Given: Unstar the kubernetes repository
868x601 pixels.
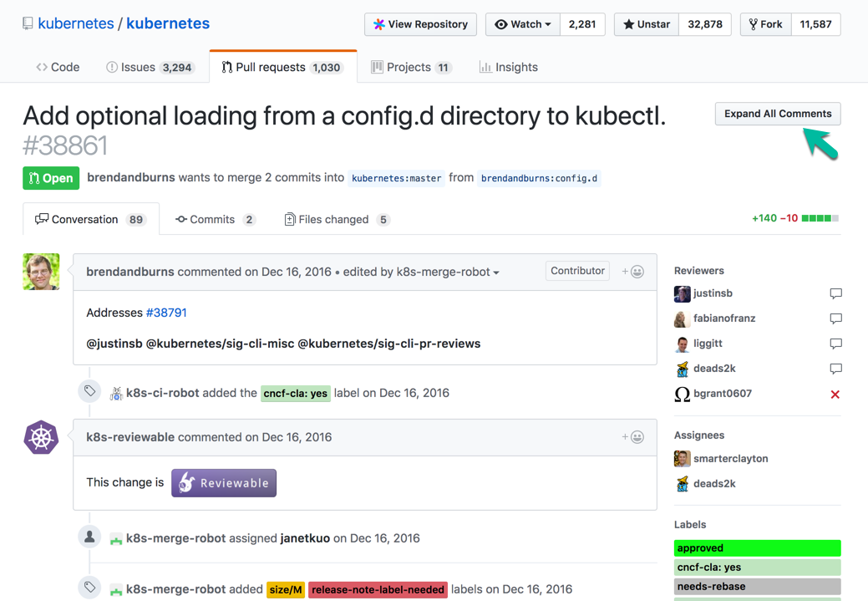Looking at the screenshot, I should [x=647, y=24].
